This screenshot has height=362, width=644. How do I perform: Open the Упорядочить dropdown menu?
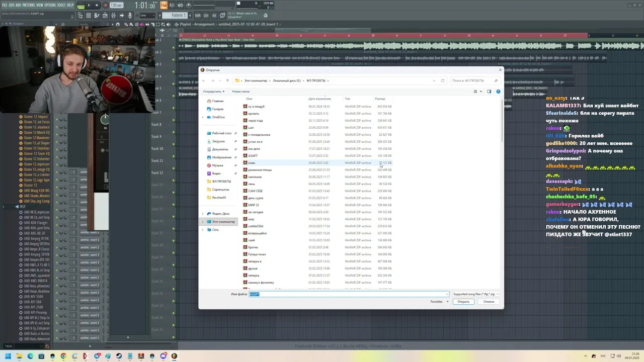[213, 92]
